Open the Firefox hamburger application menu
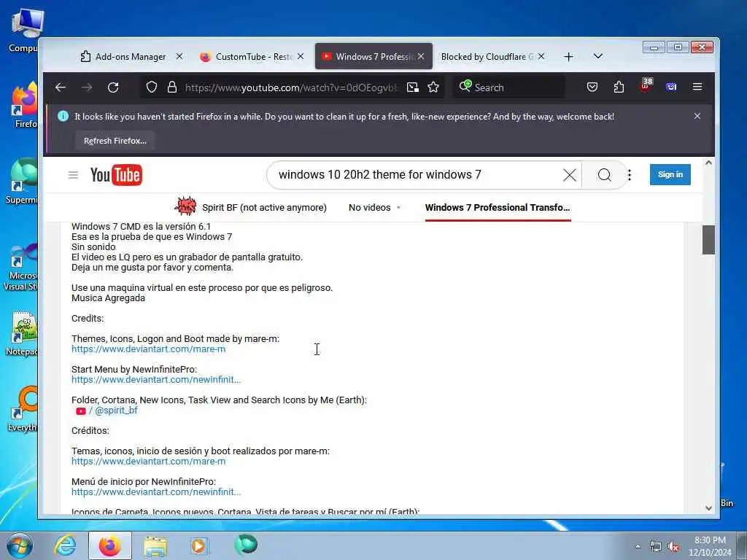This screenshot has width=747, height=560. tap(697, 87)
